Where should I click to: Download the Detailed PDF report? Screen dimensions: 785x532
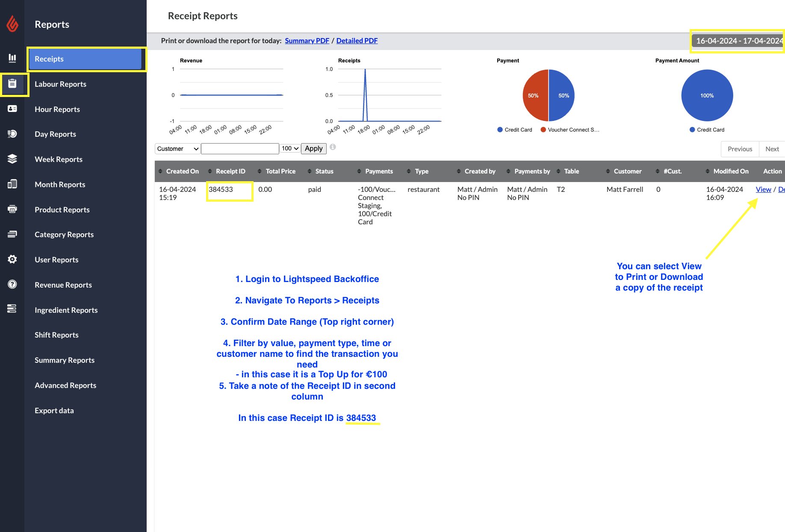click(x=357, y=41)
